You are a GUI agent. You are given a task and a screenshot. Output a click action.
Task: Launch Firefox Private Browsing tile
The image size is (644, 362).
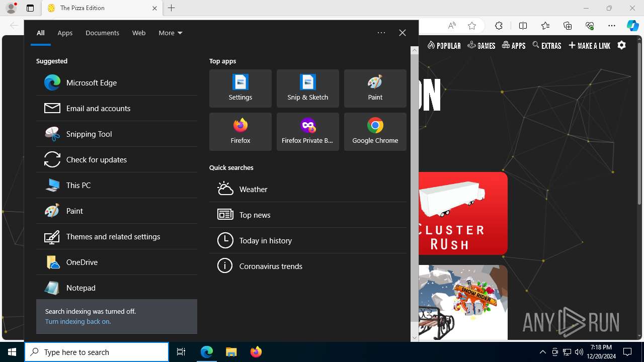(x=308, y=132)
